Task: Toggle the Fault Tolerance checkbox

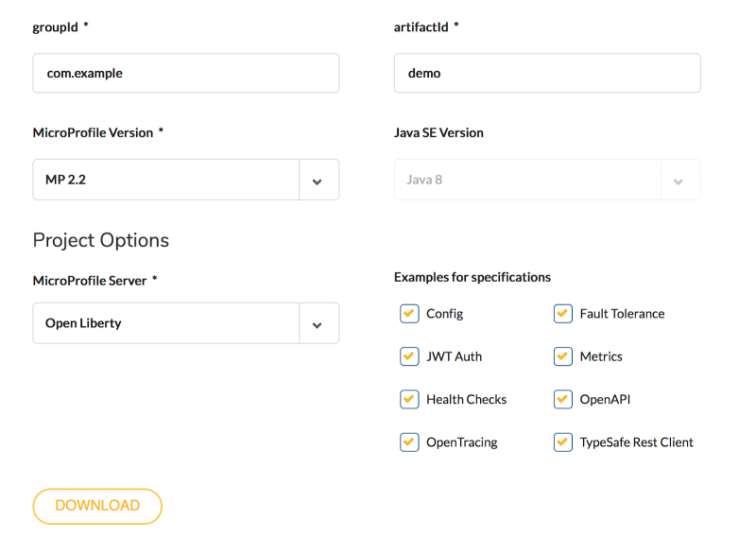Action: pos(562,314)
